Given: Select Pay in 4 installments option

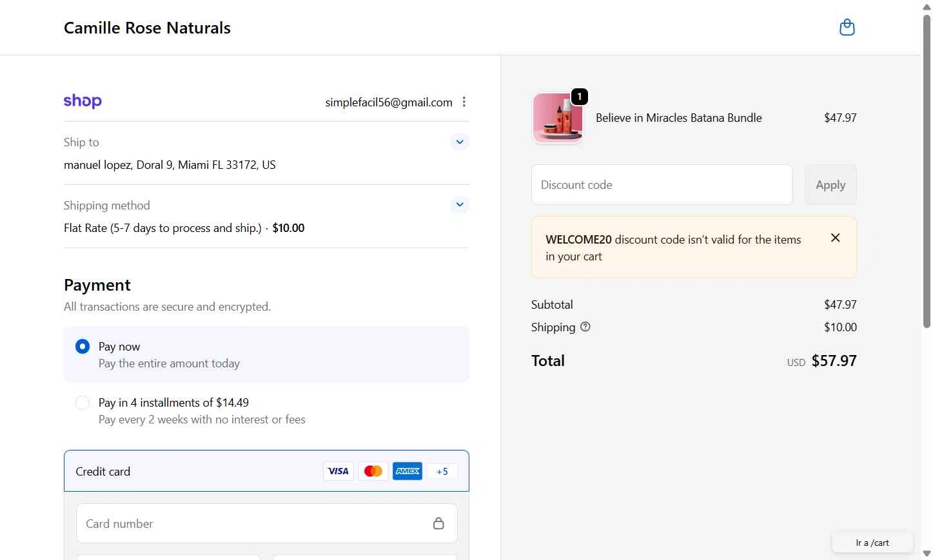Looking at the screenshot, I should 83,403.
